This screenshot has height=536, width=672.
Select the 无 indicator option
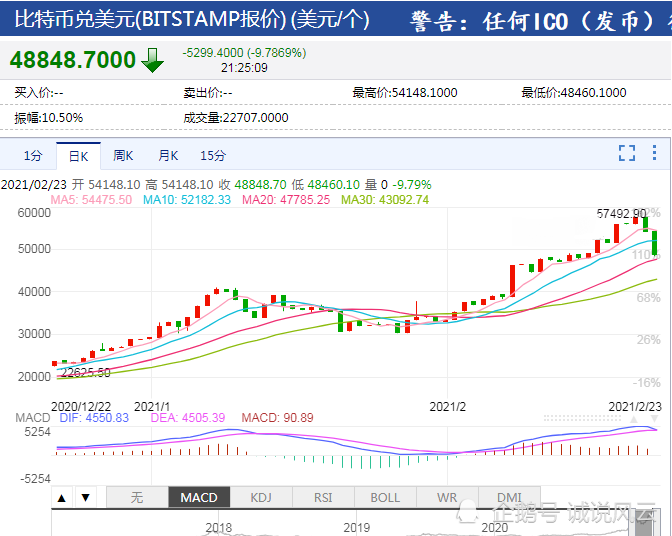click(x=137, y=497)
